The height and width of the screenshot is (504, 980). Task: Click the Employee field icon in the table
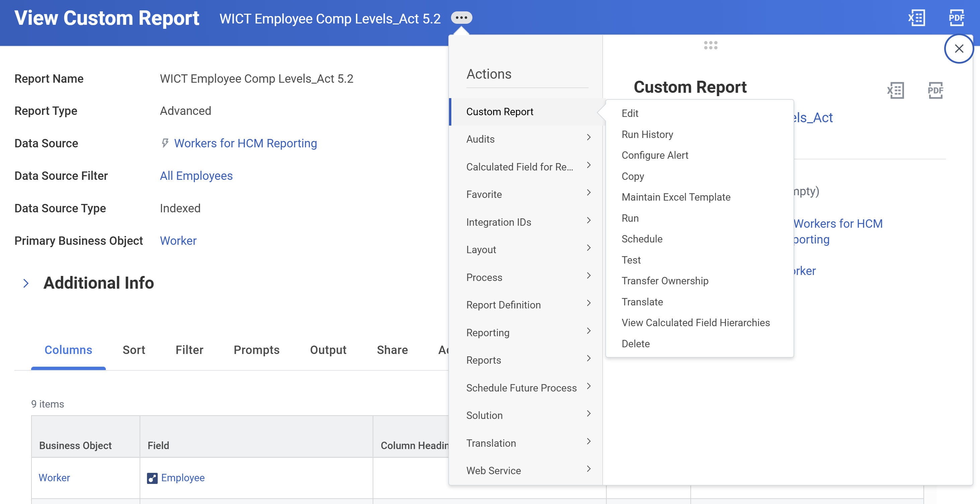[x=152, y=478]
